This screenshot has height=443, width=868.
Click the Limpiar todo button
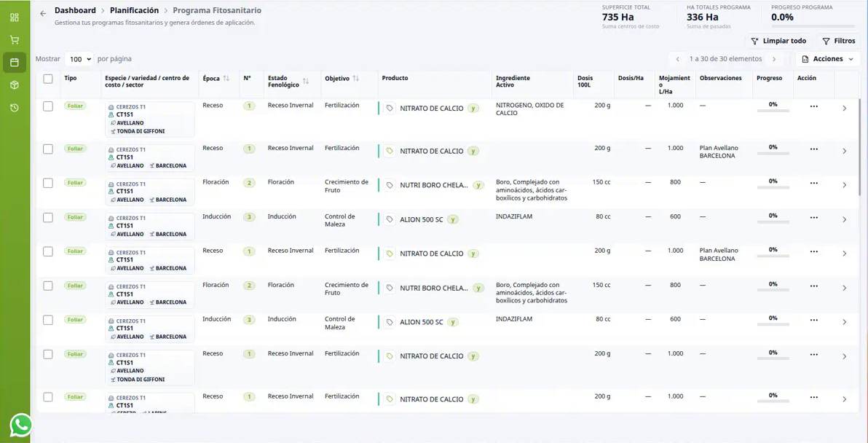pyautogui.click(x=779, y=41)
